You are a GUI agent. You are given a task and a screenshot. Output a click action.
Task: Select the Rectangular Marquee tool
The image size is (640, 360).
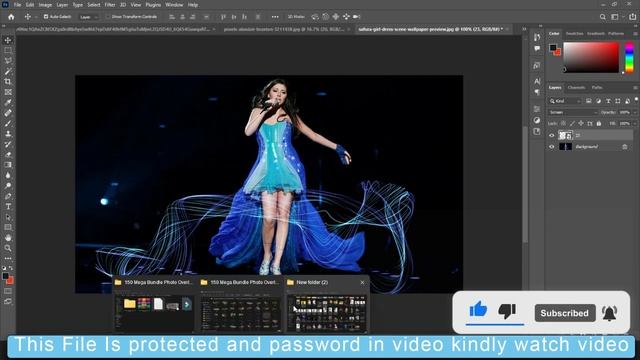(x=8, y=50)
